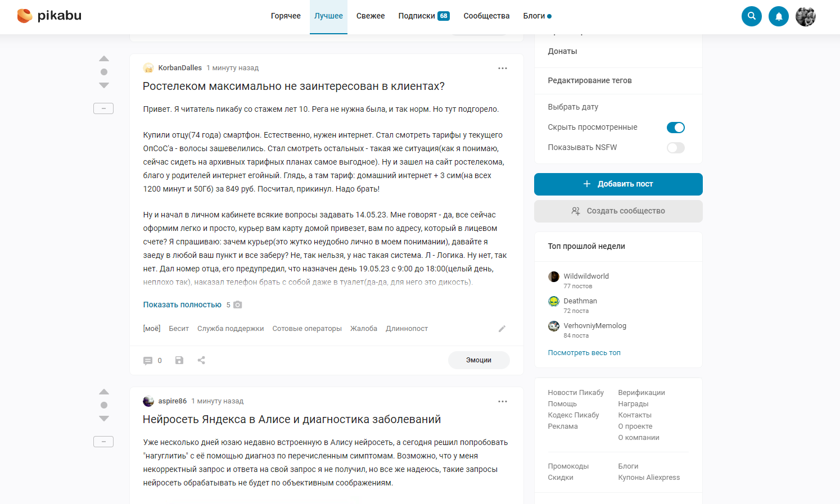Select the Жалоба tag

[364, 329]
